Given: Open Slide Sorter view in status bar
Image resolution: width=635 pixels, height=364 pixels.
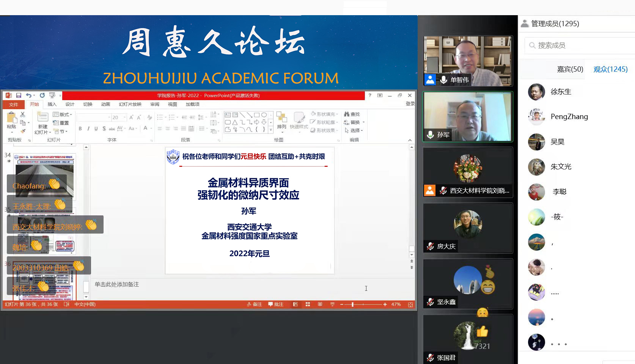Looking at the screenshot, I should click(308, 304).
